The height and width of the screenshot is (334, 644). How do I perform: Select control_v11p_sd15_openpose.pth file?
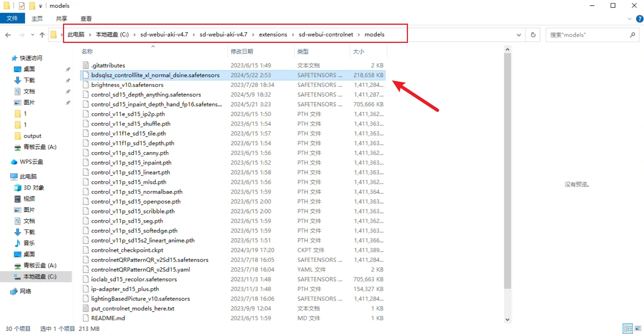pyautogui.click(x=136, y=202)
